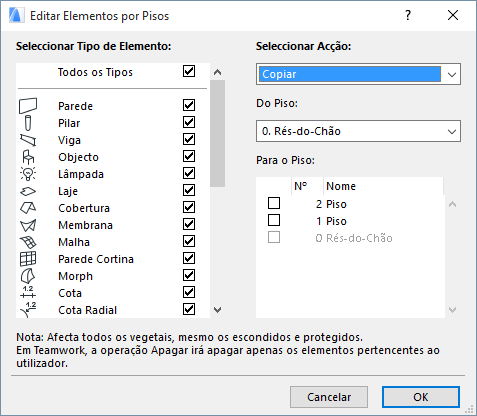The width and height of the screenshot is (477, 416).
Task: Toggle the Parede Cortina checkbox
Action: pyautogui.click(x=189, y=258)
